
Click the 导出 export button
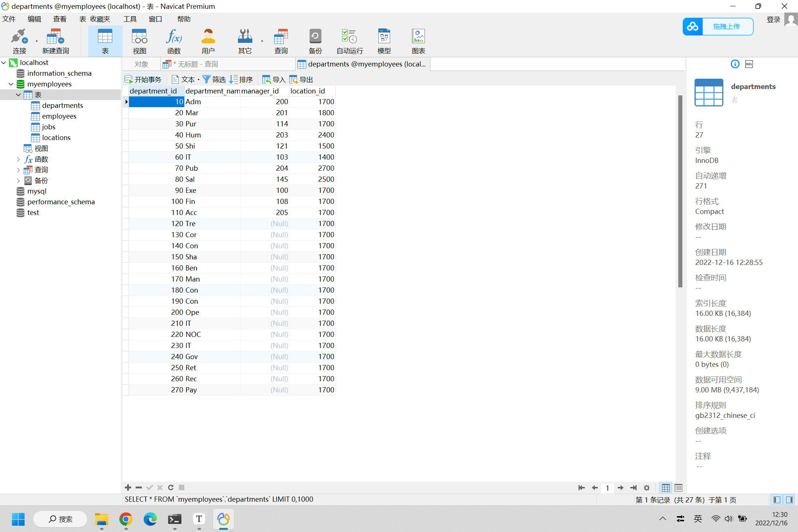click(301, 80)
